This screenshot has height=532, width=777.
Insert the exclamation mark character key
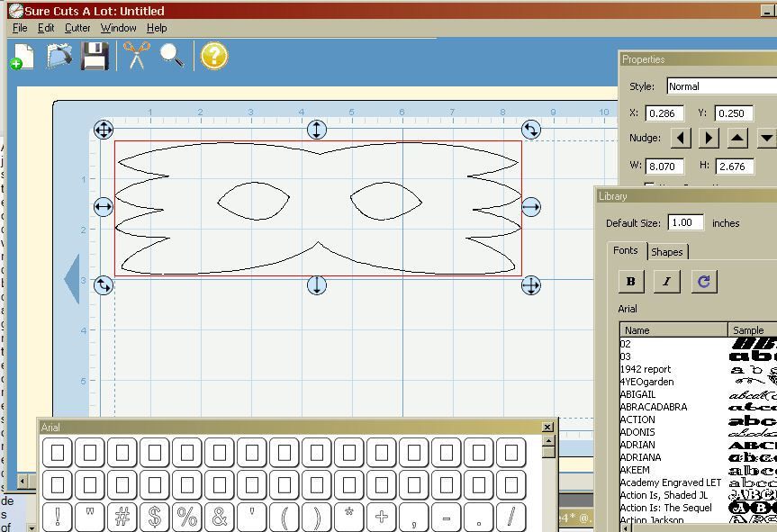point(58,517)
